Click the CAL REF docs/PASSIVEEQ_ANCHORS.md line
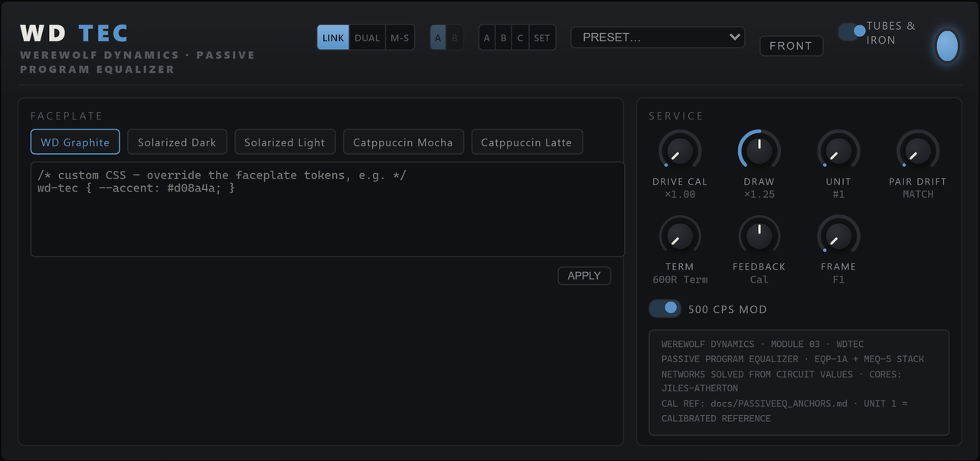The width and height of the screenshot is (980, 461). (785, 410)
